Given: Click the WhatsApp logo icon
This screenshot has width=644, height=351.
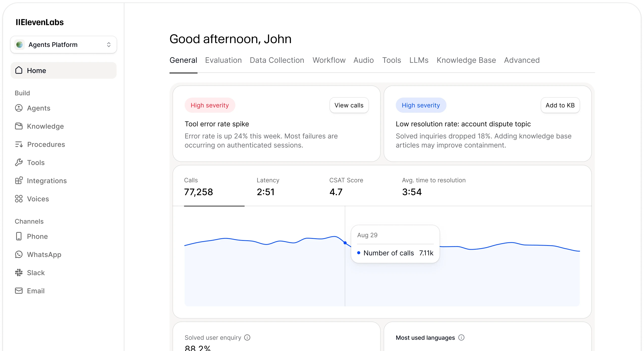Looking at the screenshot, I should (x=19, y=254).
